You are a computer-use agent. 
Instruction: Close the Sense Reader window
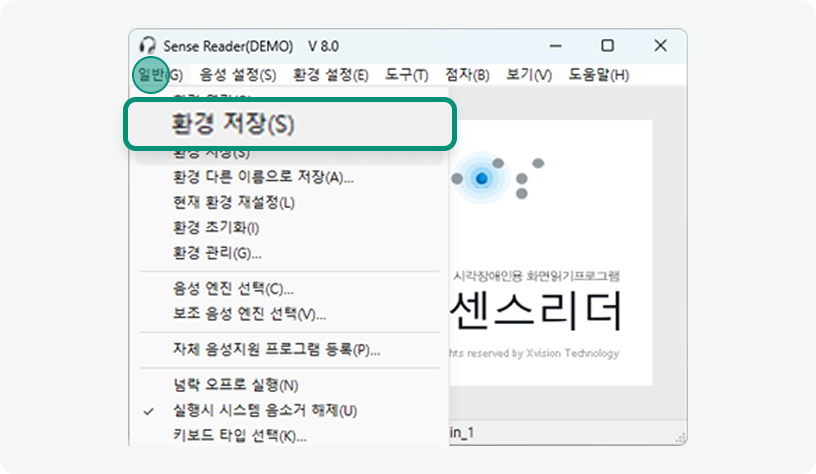(x=660, y=46)
